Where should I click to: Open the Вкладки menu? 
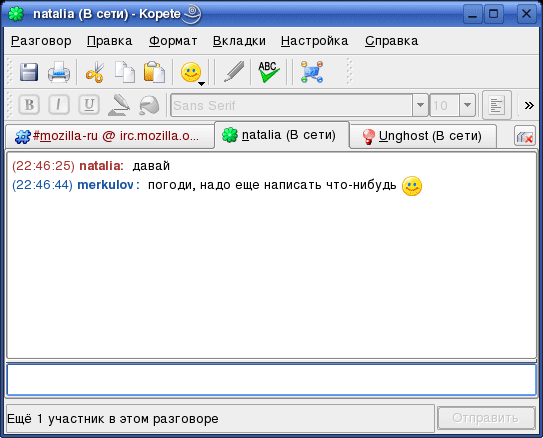coord(239,41)
